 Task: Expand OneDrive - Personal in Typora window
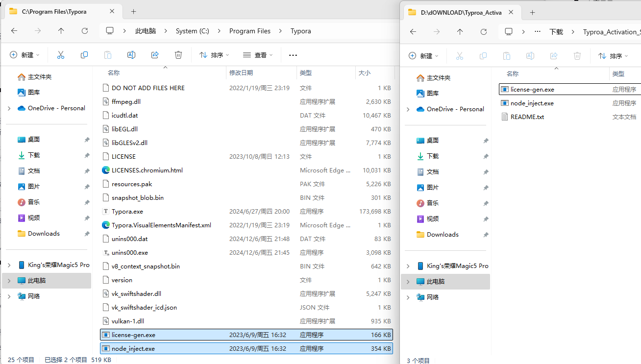click(9, 108)
